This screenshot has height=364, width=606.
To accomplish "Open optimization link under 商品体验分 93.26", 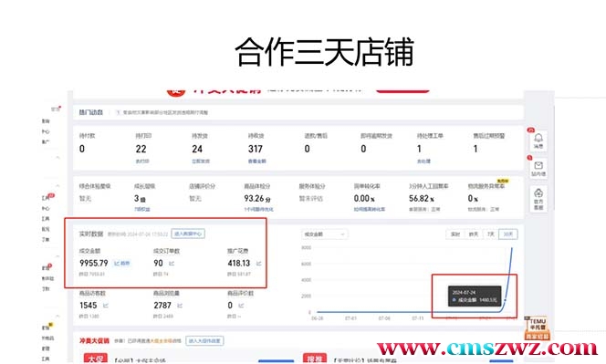I will [x=258, y=209].
